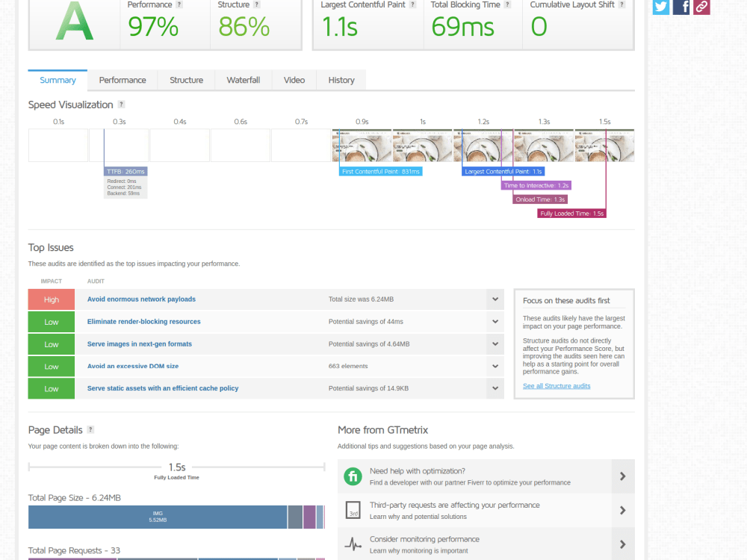Click the 0.9s filmstrip thumbnail
Screen dimensions: 747x560
click(362, 146)
